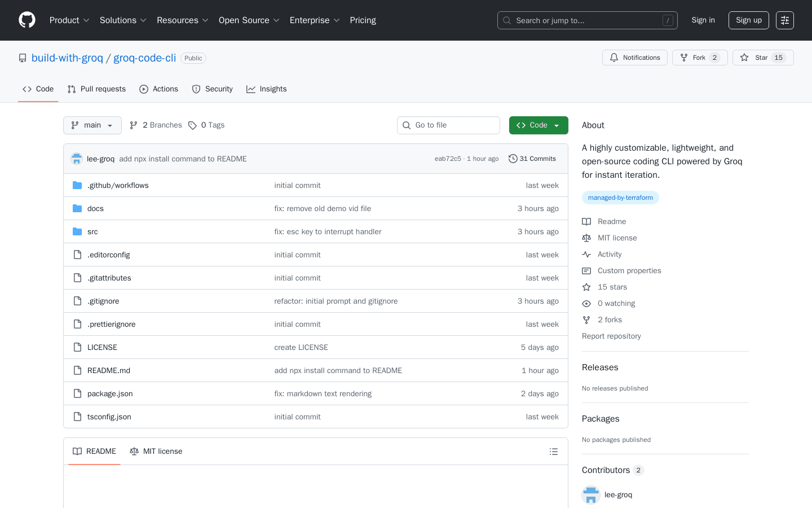Open the global navigation menu icon at top right
Image resolution: width=812 pixels, height=508 pixels.
pos(785,20)
